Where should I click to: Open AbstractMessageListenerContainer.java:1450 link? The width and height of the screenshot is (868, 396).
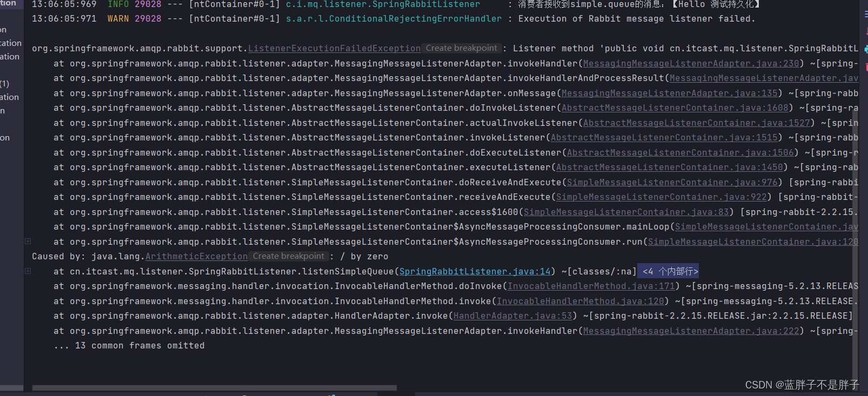(x=669, y=167)
